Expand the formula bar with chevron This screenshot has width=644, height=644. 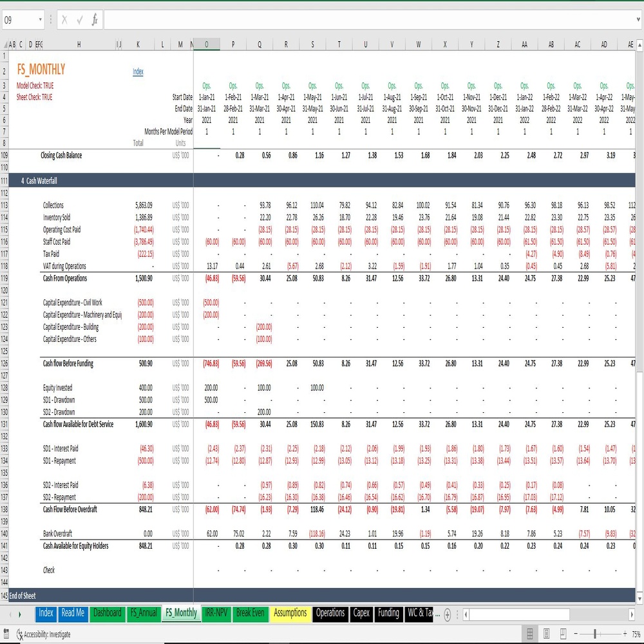(638, 20)
